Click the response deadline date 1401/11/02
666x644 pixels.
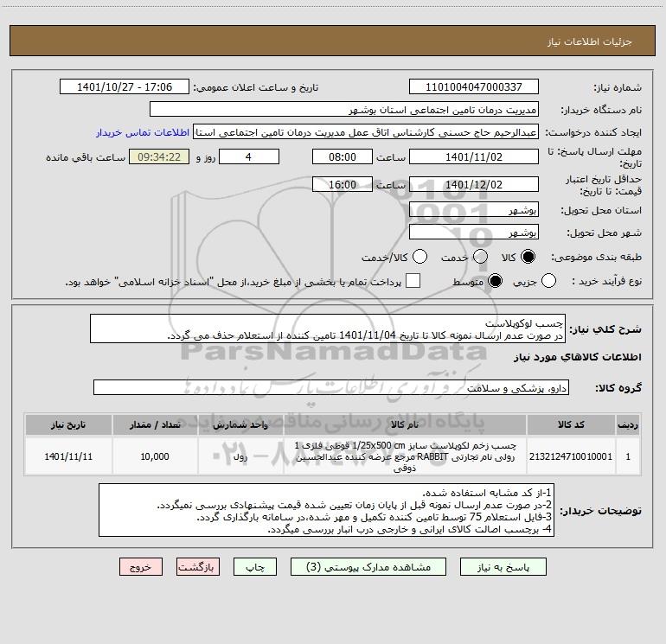pyautogui.click(x=474, y=156)
